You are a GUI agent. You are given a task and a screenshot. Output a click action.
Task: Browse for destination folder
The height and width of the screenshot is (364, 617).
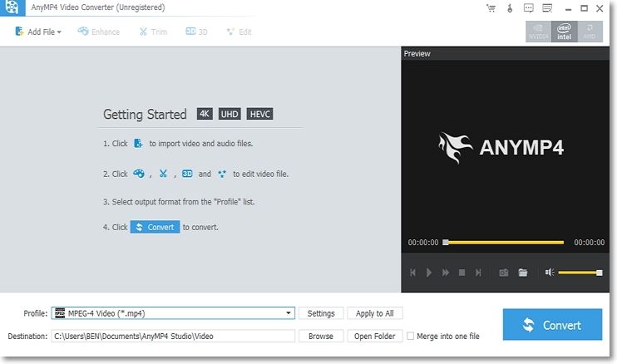tap(321, 336)
